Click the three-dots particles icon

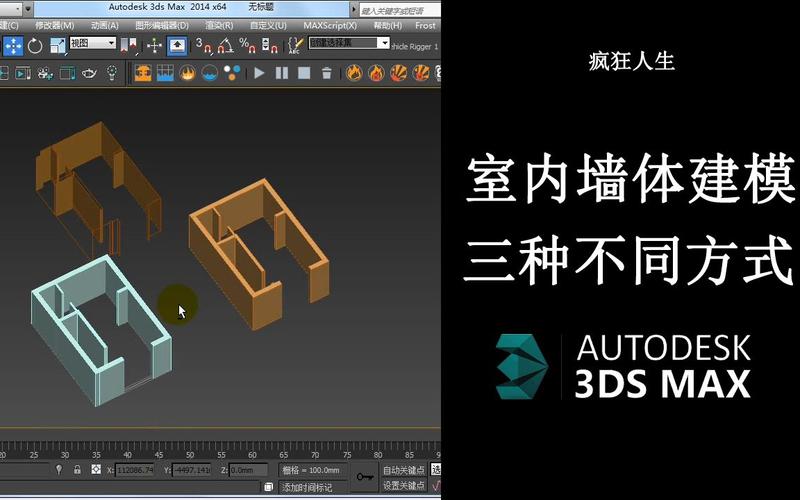tap(232, 73)
